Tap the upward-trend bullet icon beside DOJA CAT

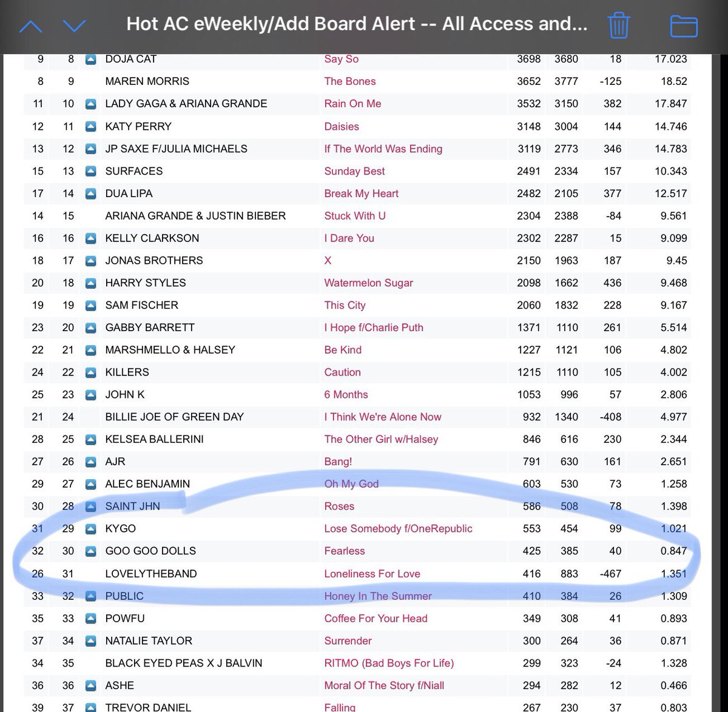pyautogui.click(x=91, y=59)
